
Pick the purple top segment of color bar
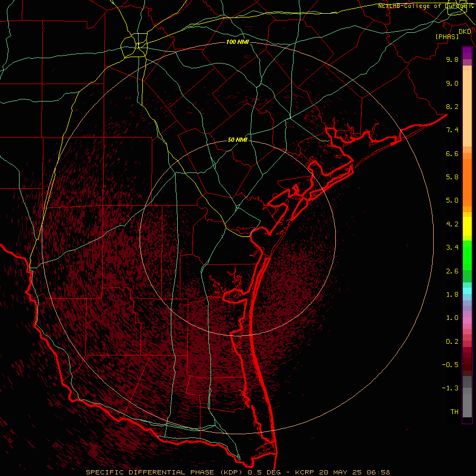pos(467,53)
